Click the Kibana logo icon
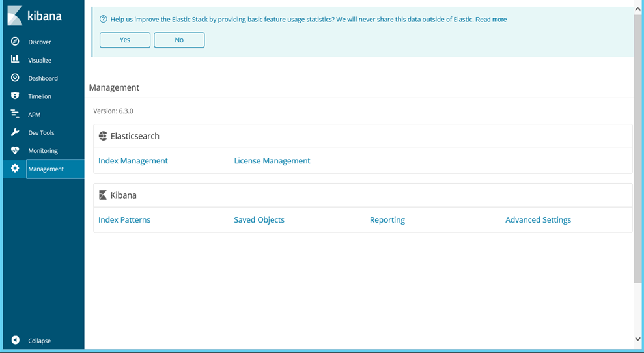The width and height of the screenshot is (644, 353). pyautogui.click(x=15, y=16)
